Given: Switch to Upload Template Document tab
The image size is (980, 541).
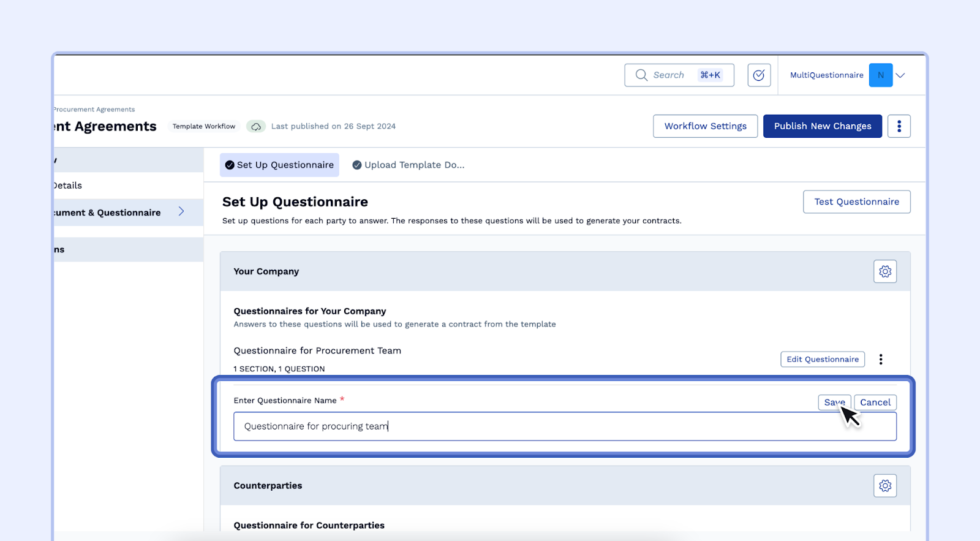Looking at the screenshot, I should tap(409, 165).
